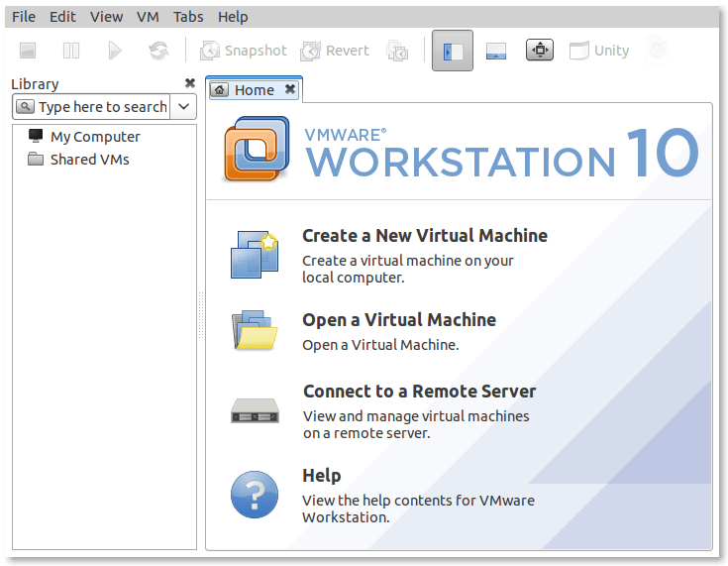Click the faded help icon in the toolbar
The height and width of the screenshot is (566, 728).
tap(657, 50)
